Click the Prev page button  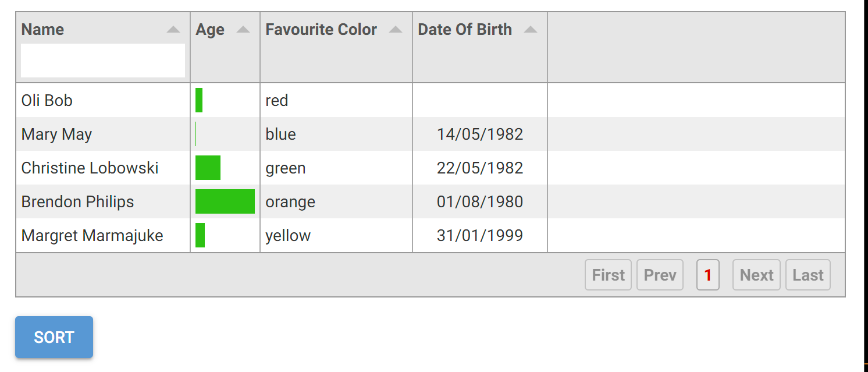click(660, 275)
